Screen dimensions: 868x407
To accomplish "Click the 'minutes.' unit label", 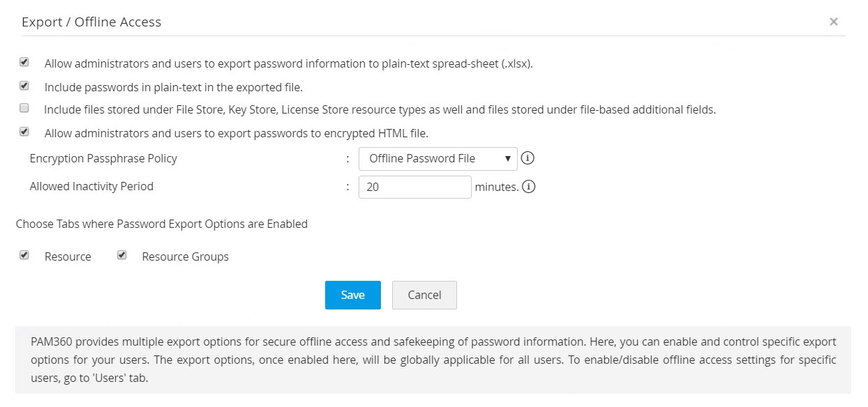I will tap(496, 187).
